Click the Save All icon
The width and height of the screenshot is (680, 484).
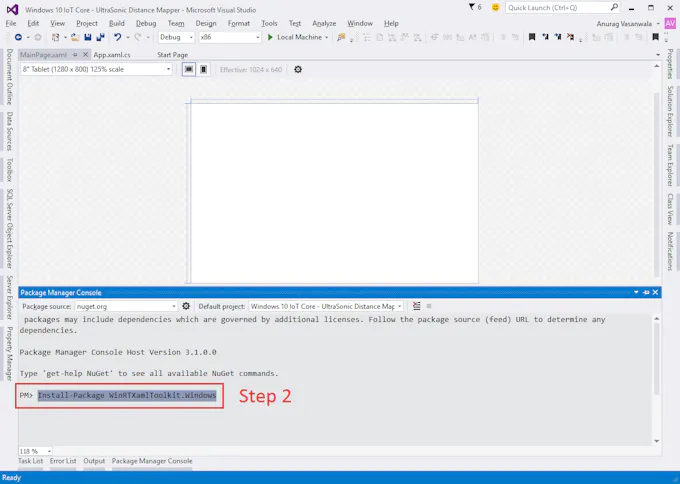[101, 37]
